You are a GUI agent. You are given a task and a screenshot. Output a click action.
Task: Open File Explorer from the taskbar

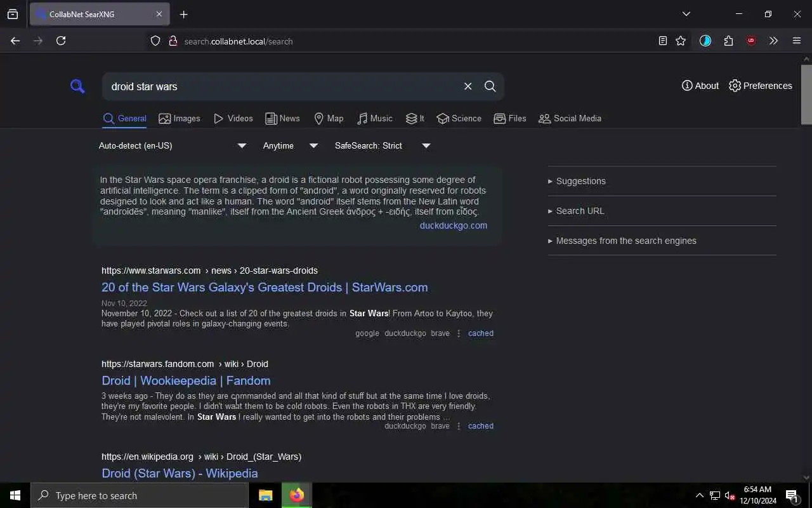[266, 495]
